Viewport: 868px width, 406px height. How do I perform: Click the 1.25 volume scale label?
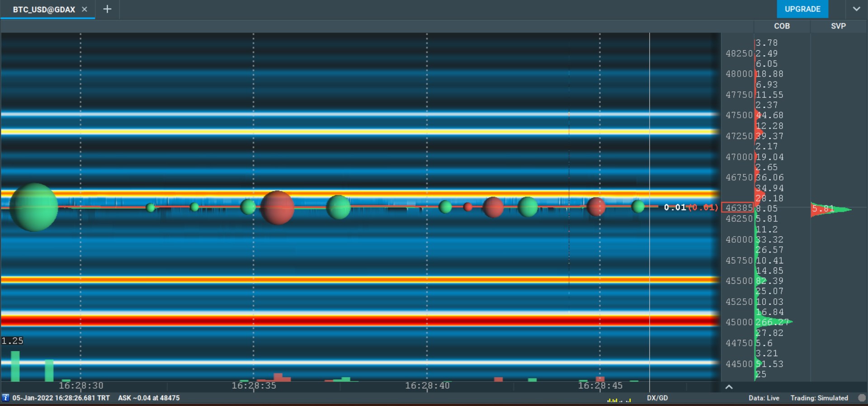coord(12,341)
